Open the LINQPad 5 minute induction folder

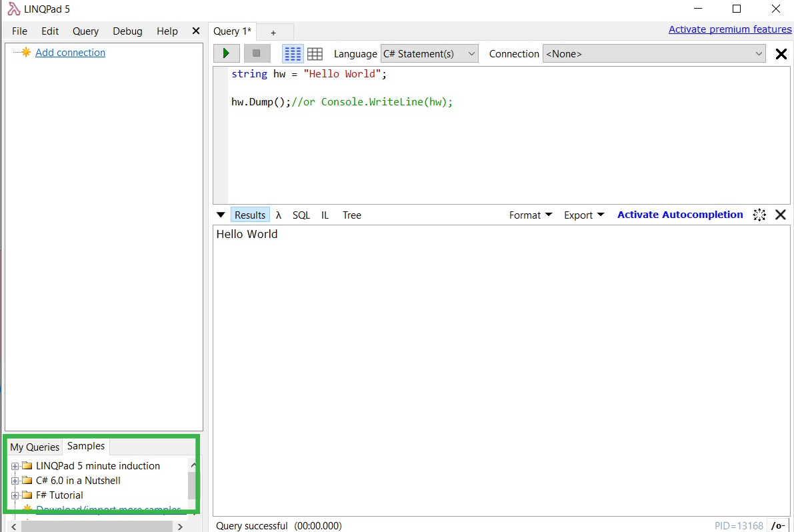(98, 466)
